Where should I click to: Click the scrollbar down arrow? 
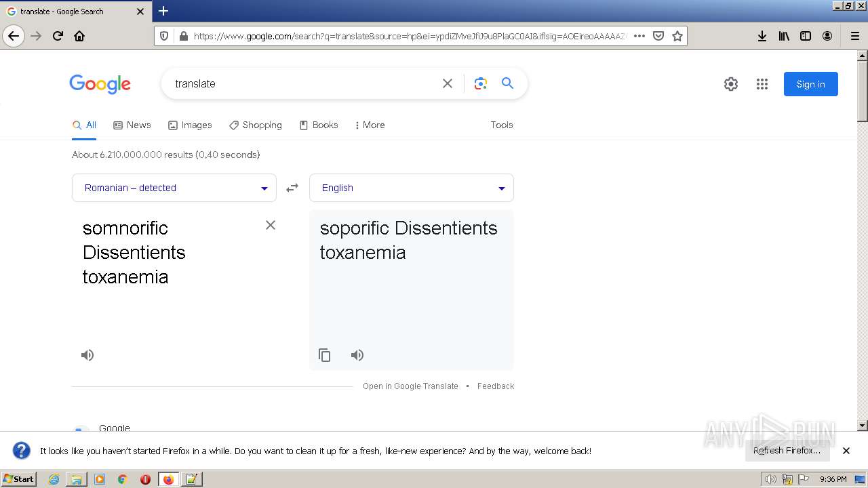[862, 426]
